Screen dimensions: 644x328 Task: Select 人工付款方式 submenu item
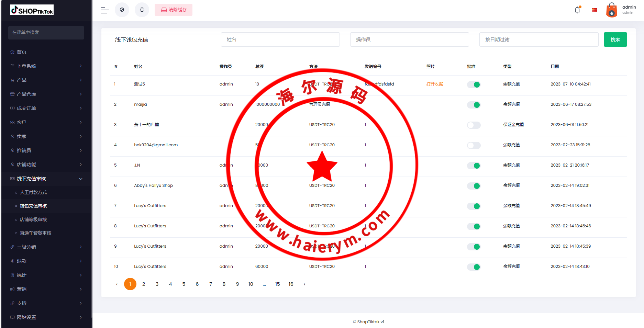click(33, 192)
